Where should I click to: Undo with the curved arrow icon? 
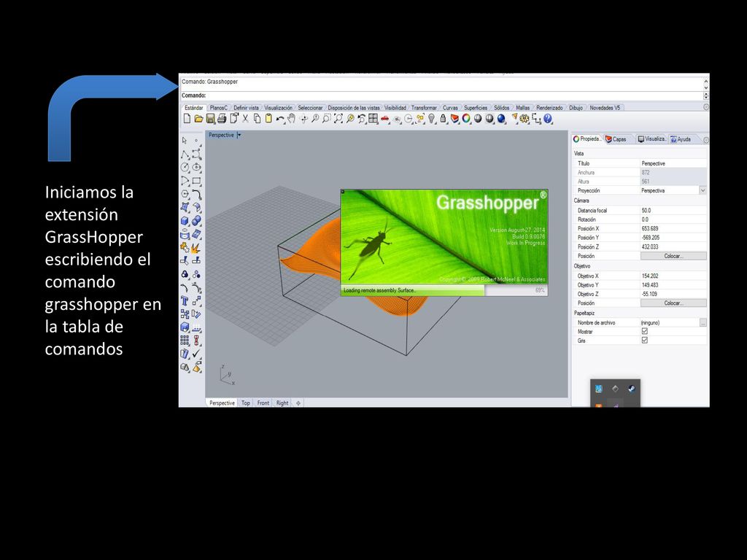pos(280,119)
